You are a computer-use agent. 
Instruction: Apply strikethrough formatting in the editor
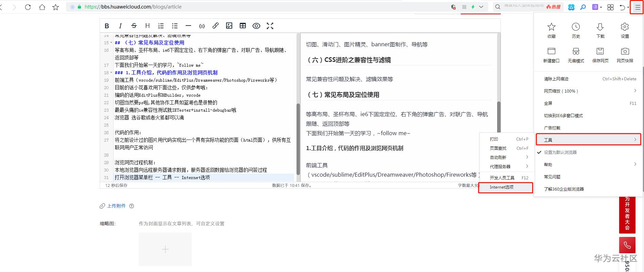coord(134,26)
